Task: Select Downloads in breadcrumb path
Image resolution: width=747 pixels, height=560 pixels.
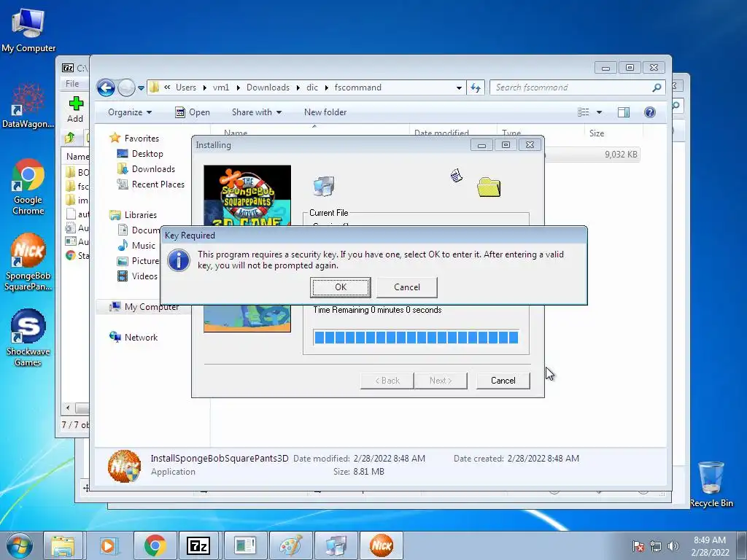Action: [268, 87]
